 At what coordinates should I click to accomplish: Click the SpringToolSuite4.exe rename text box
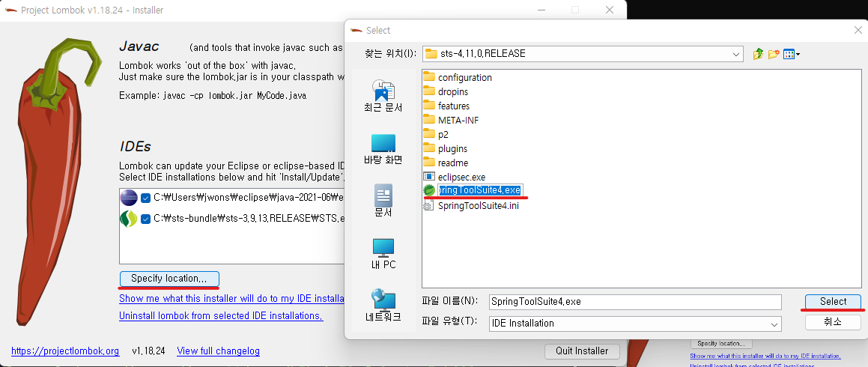coord(480,190)
